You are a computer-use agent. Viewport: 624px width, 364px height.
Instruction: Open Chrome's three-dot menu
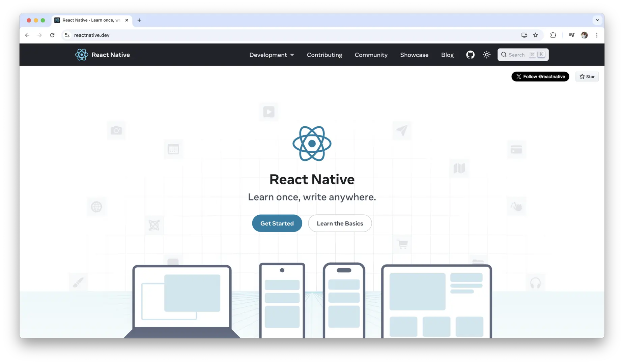pos(597,35)
